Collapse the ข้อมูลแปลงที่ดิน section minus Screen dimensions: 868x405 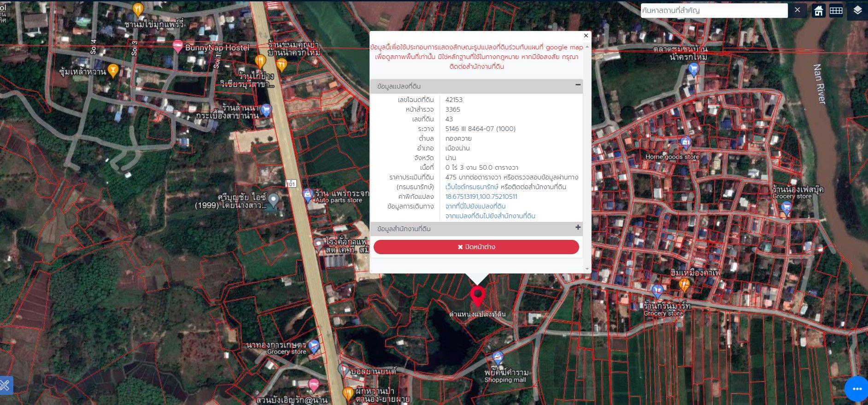578,85
